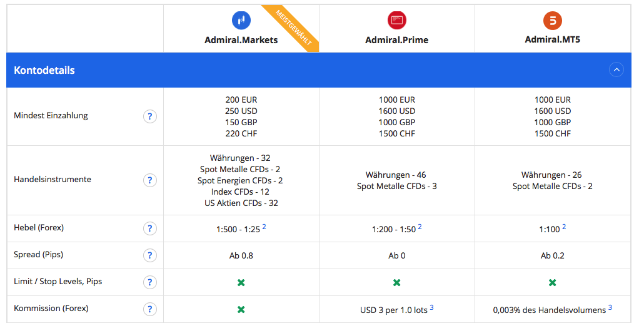644x323 pixels.
Task: Show help for Hebel (Forex)
Action: (x=150, y=228)
